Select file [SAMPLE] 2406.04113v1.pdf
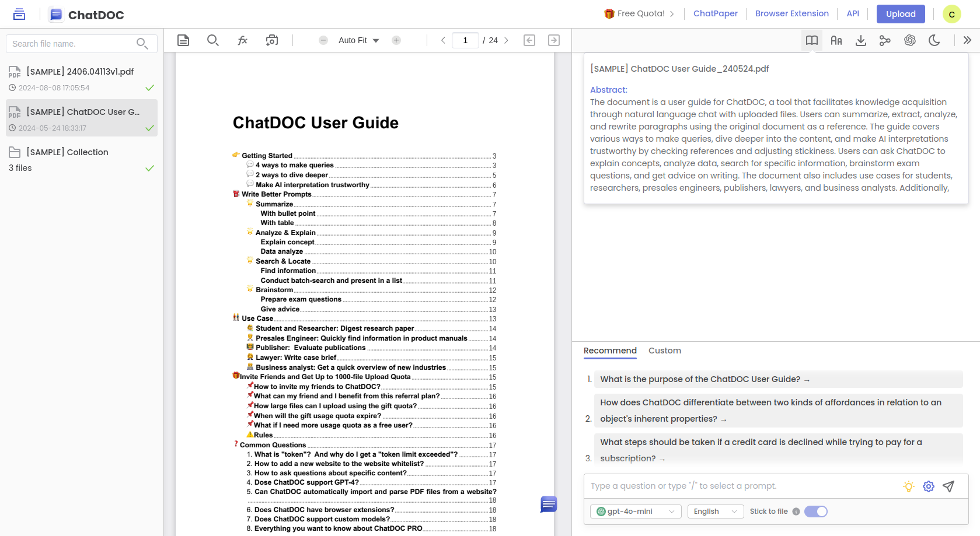 pyautogui.click(x=82, y=79)
